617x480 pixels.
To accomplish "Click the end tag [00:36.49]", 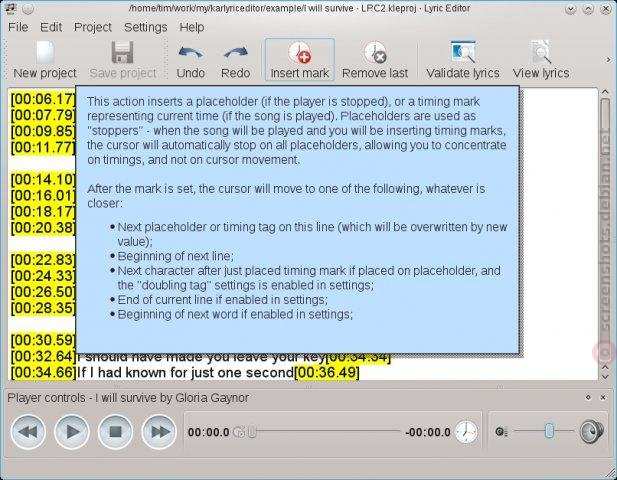I will [x=327, y=373].
